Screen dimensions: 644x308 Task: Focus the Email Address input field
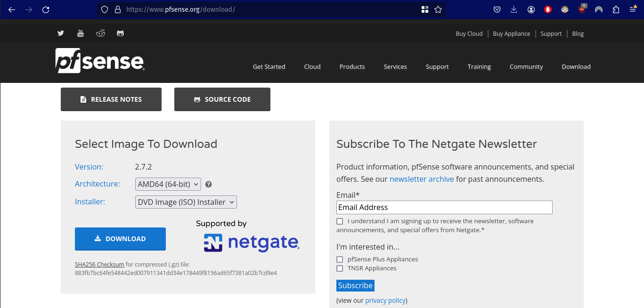[x=444, y=207]
